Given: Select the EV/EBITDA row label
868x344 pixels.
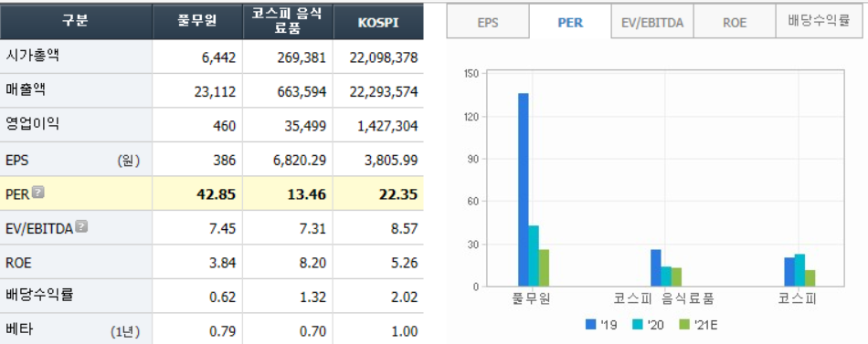Looking at the screenshot, I should pyautogui.click(x=39, y=228).
